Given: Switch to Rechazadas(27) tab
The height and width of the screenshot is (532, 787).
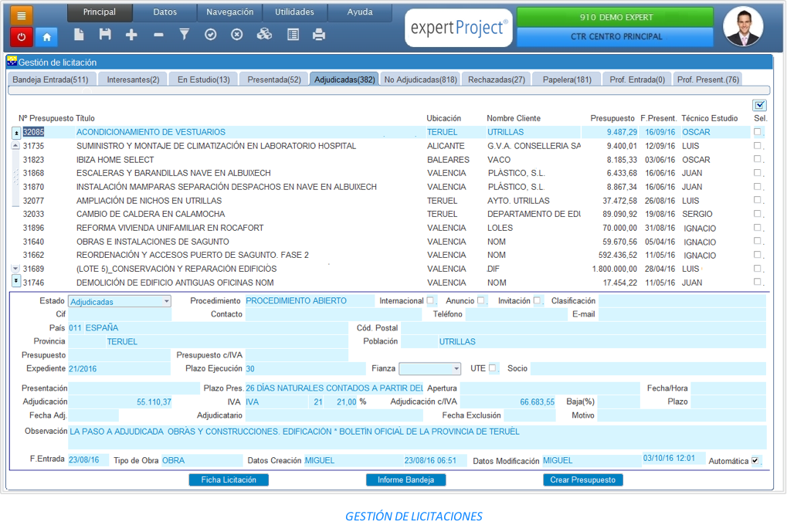Looking at the screenshot, I should tap(497, 80).
